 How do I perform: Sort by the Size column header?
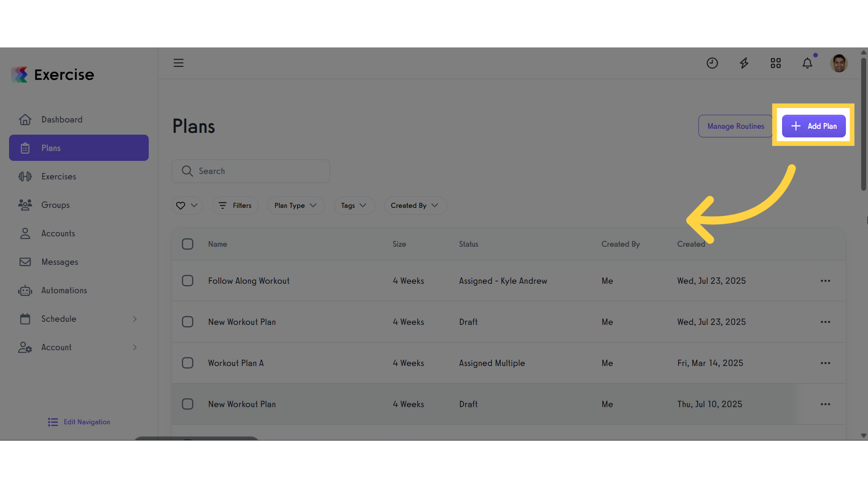coord(399,244)
